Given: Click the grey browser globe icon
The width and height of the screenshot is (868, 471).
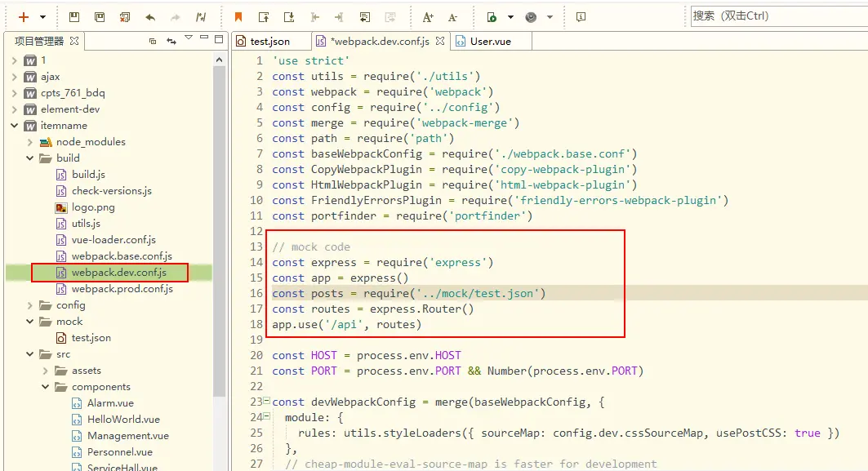Looking at the screenshot, I should 531,17.
